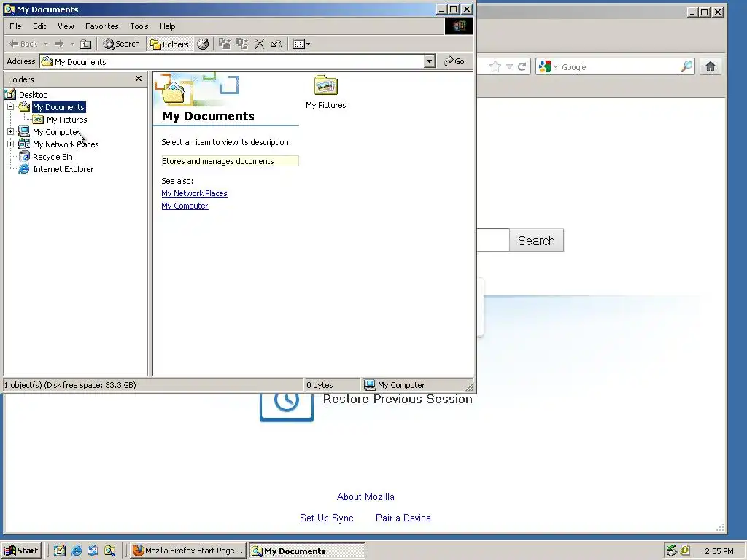747x560 pixels.
Task: Click the Firefox bookmark star dropdown arrow
Action: [x=509, y=66]
